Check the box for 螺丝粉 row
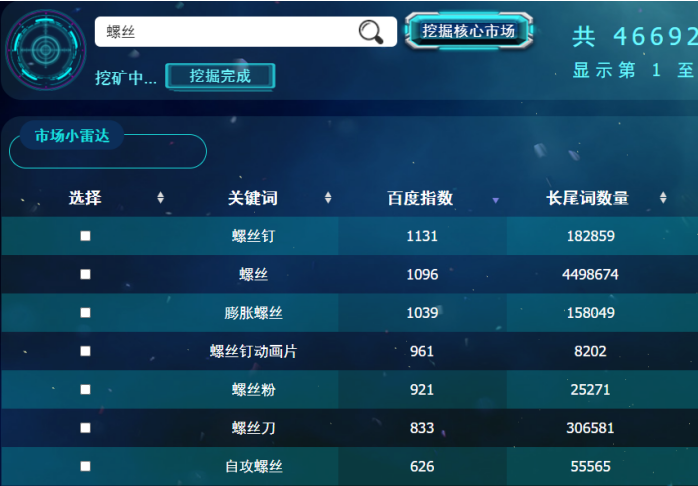 pyautogui.click(x=85, y=389)
